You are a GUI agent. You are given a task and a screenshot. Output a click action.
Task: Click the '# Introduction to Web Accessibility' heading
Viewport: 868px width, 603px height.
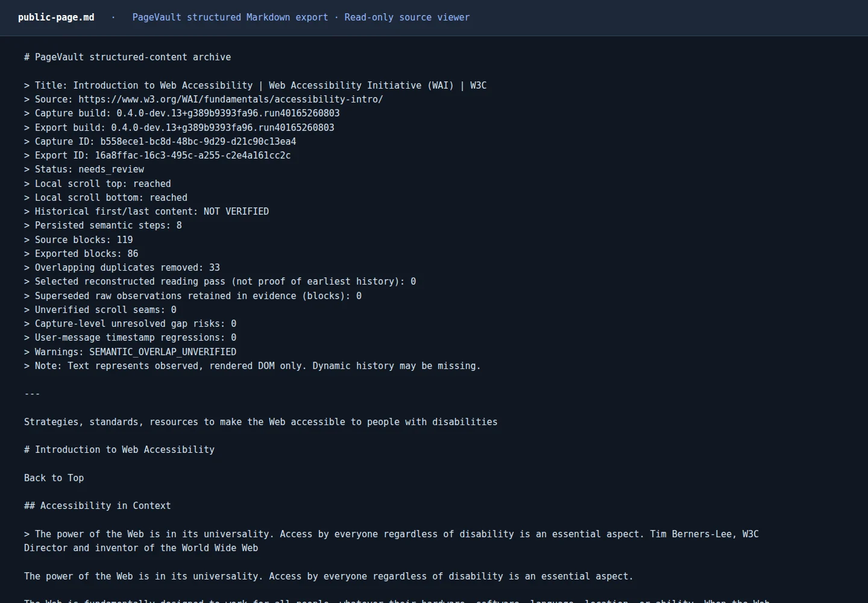click(x=119, y=450)
